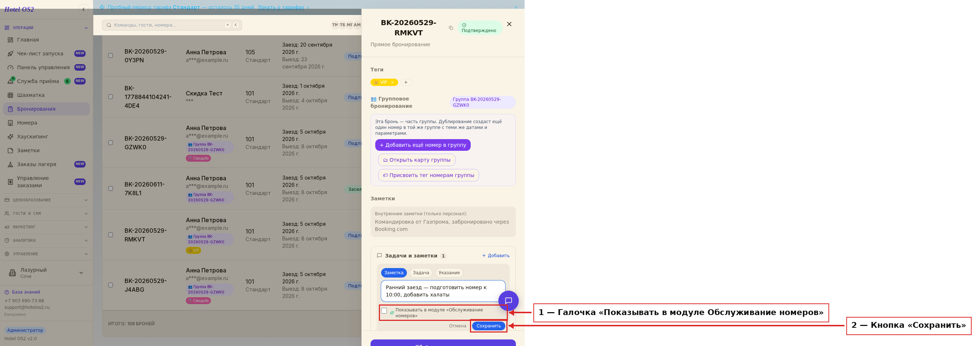Click the internal notes text box
Viewport: 980px width, 346px height.
tap(443, 222)
